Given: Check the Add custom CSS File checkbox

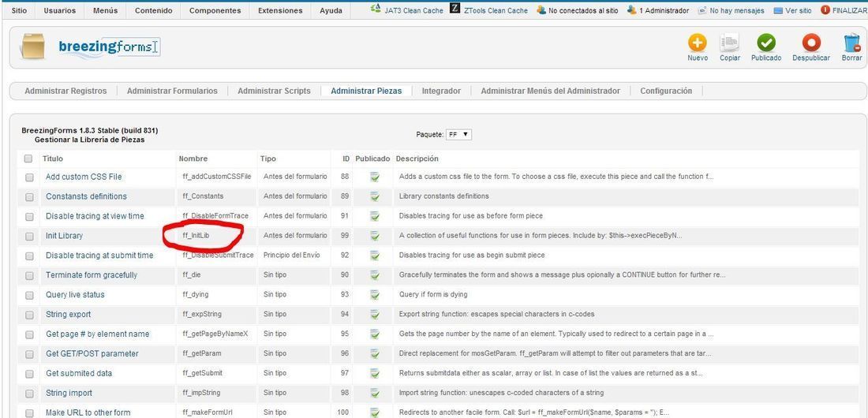Looking at the screenshot, I should pyautogui.click(x=29, y=177).
